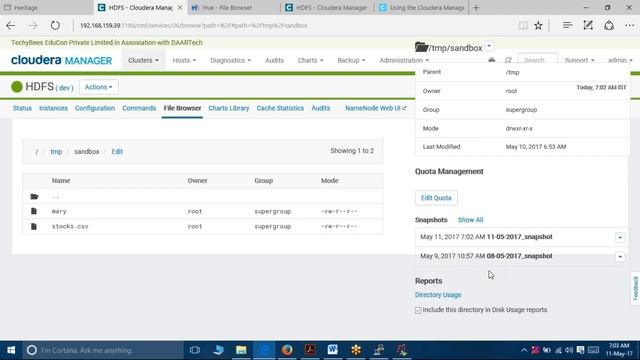640x360 pixels.
Task: Switch to Heritage browser tab
Action: (x=47, y=7)
